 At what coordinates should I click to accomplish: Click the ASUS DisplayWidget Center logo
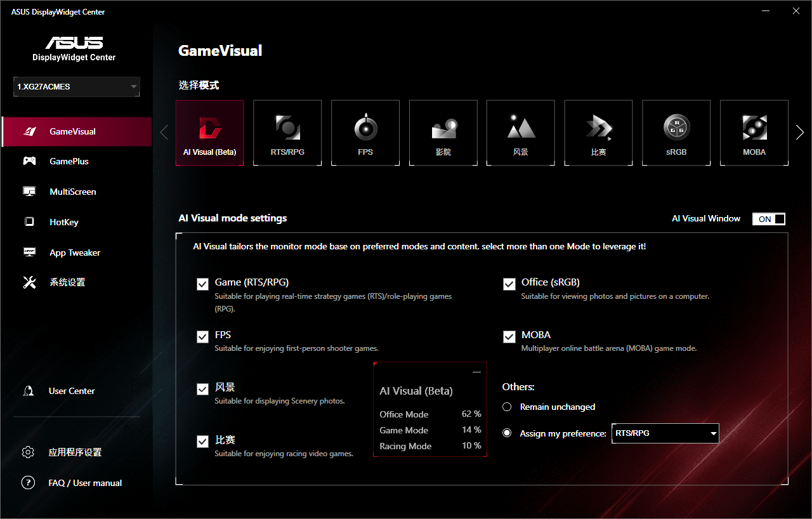point(74,49)
